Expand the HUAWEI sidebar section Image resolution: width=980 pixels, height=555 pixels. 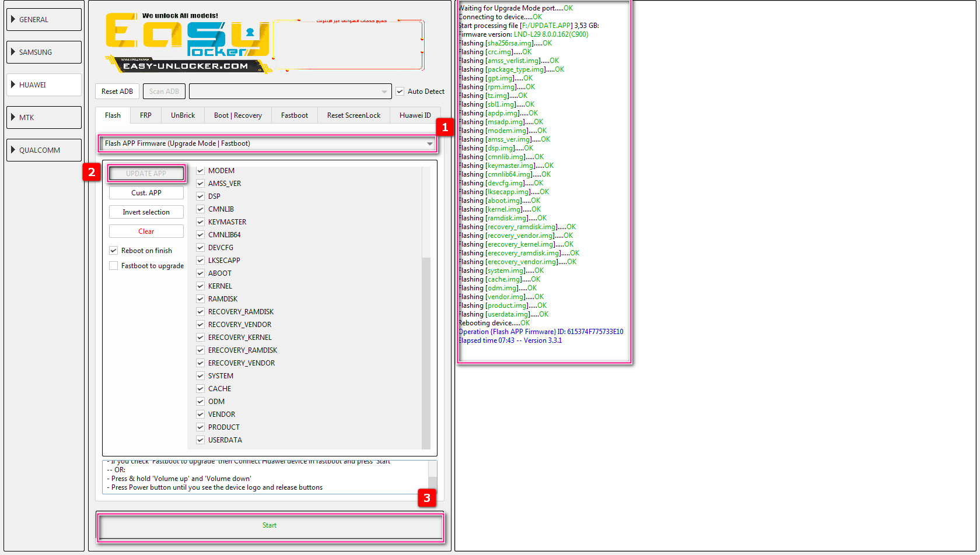[44, 85]
